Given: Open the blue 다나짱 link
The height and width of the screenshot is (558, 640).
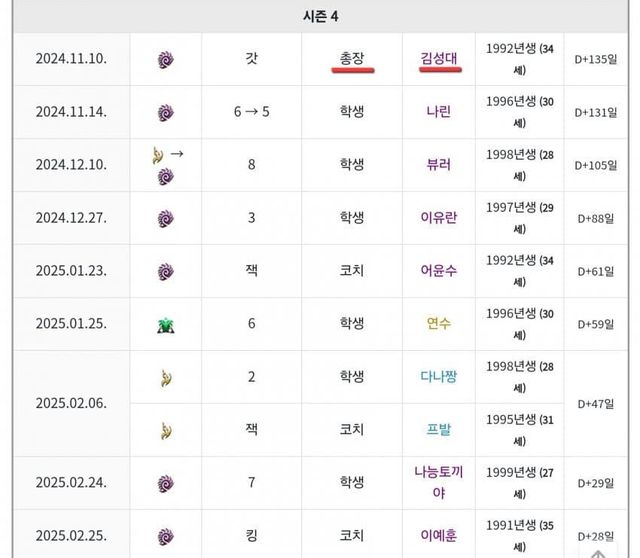Looking at the screenshot, I should [x=438, y=377].
